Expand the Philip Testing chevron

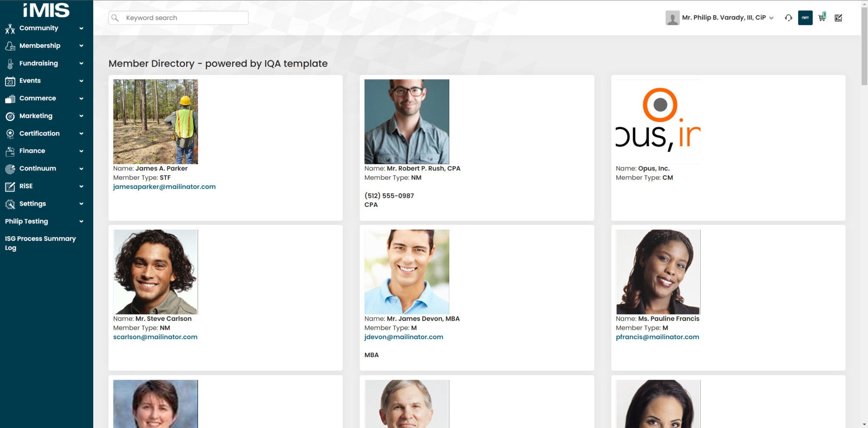click(81, 221)
